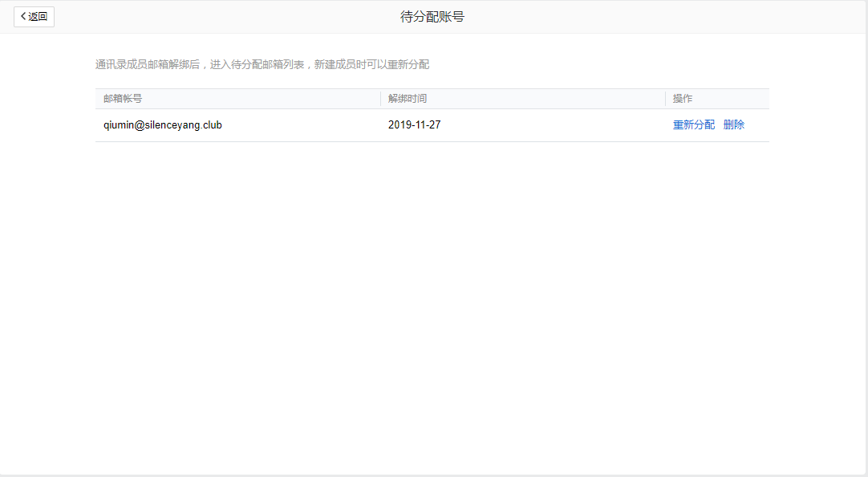Viewport: 868px width, 477px height.
Task: Click the 返回 back button
Action: pos(34,17)
